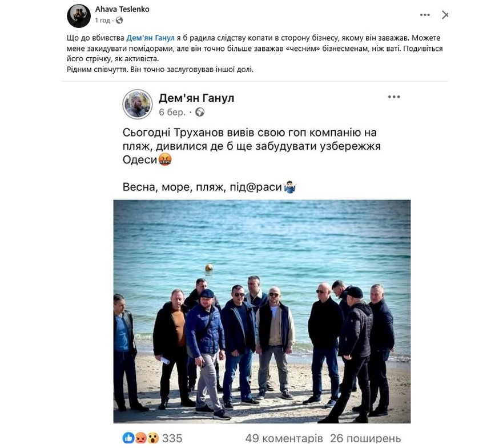
Task: Open the beach photo of men
Action: [x=261, y=311]
